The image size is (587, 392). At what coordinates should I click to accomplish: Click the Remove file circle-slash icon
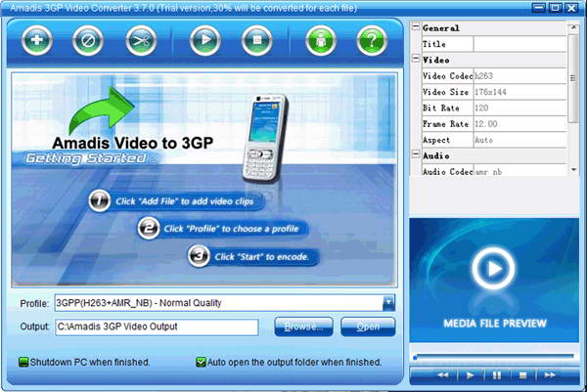[x=88, y=40]
